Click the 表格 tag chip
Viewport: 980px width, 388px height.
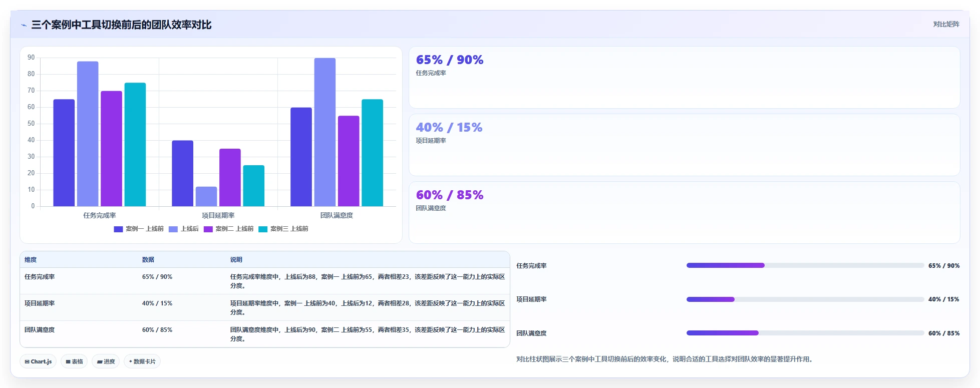(x=74, y=361)
